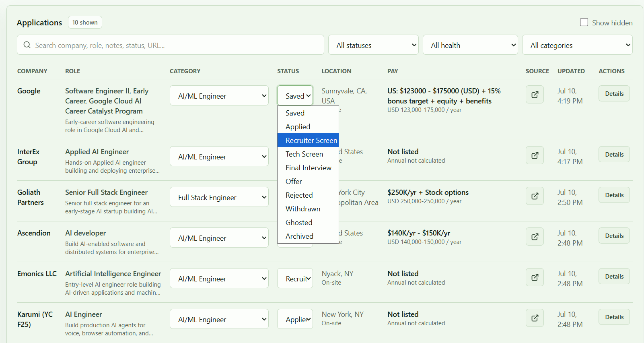
Task: Open Ascendion source link icon
Action: [535, 237]
